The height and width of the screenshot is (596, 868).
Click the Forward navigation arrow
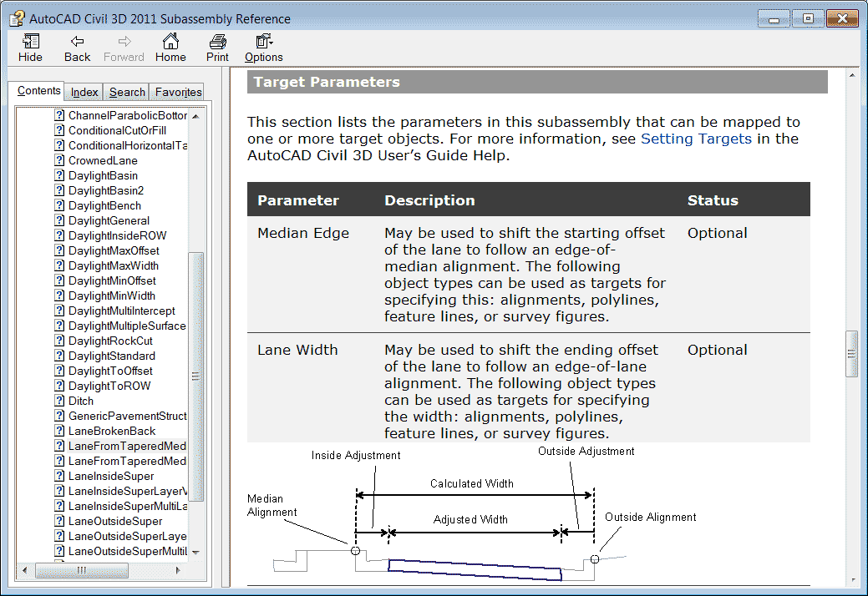(x=124, y=48)
